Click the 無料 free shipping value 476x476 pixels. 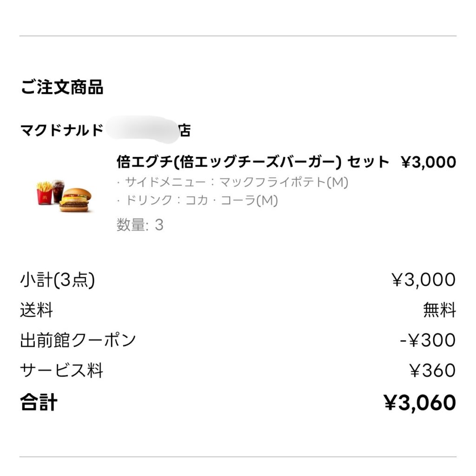pos(439,310)
